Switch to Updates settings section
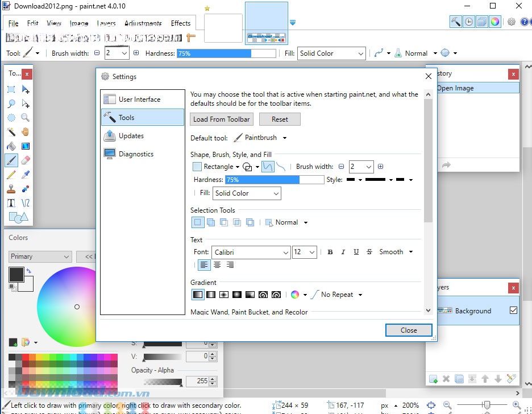The height and width of the screenshot is (414, 532). tap(143, 136)
